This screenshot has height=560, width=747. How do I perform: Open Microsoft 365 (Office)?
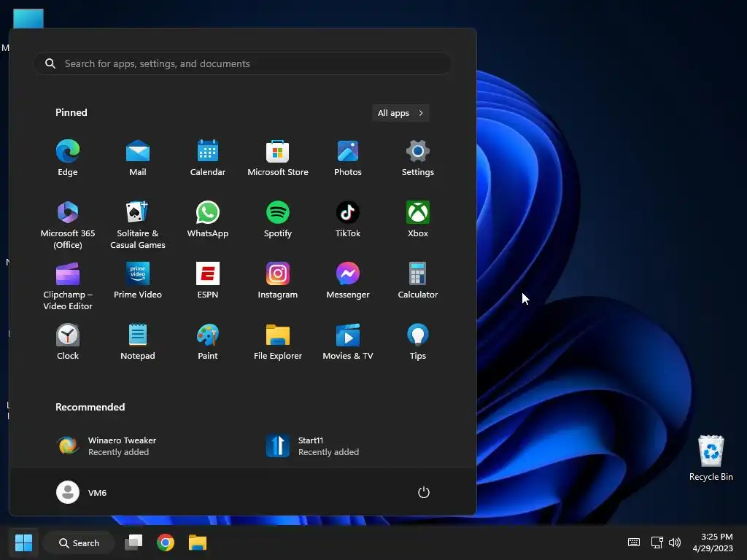[68, 225]
